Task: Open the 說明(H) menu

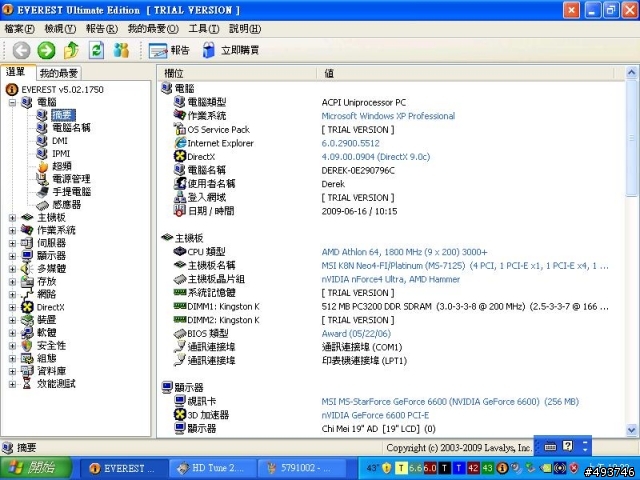Action: 245,29
